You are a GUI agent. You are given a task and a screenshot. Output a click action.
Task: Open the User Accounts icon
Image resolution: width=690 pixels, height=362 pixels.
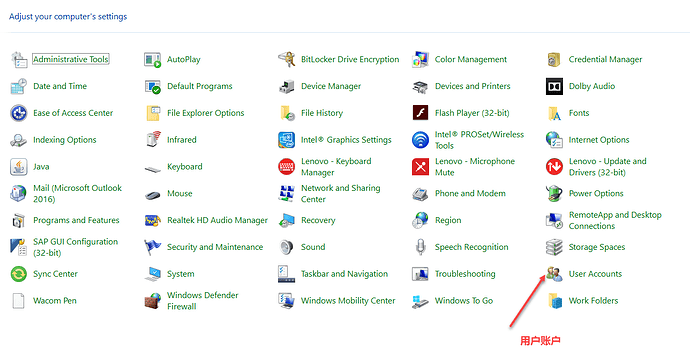[554, 274]
